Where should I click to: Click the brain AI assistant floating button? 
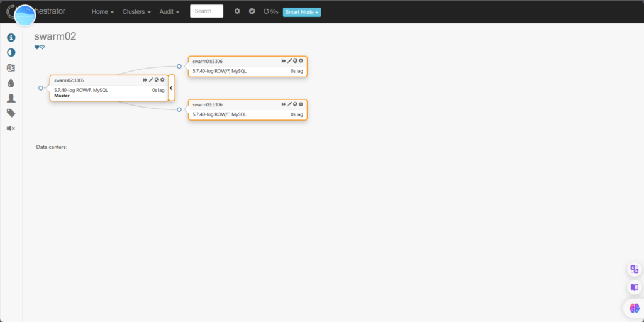click(635, 307)
